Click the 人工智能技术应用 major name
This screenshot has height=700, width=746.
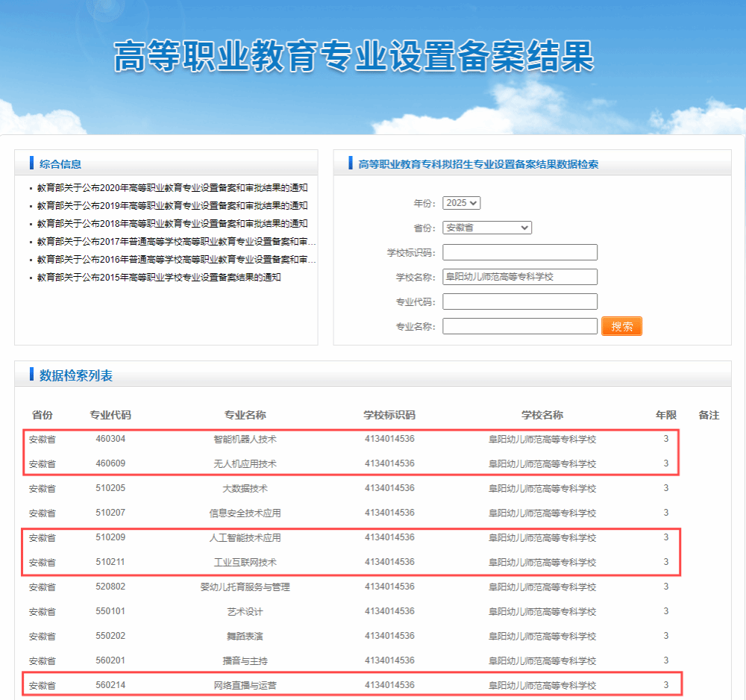(245, 538)
